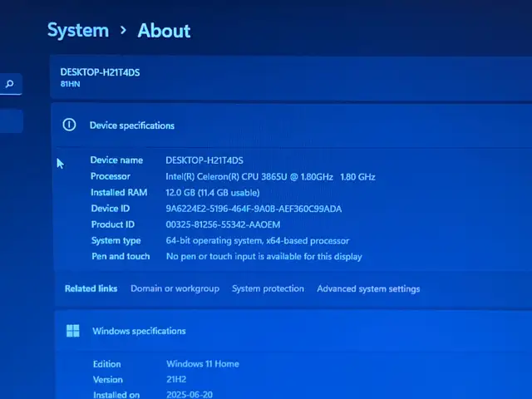
Task: Click the DESKTOP-H21T4DS name in top card
Action: click(100, 72)
